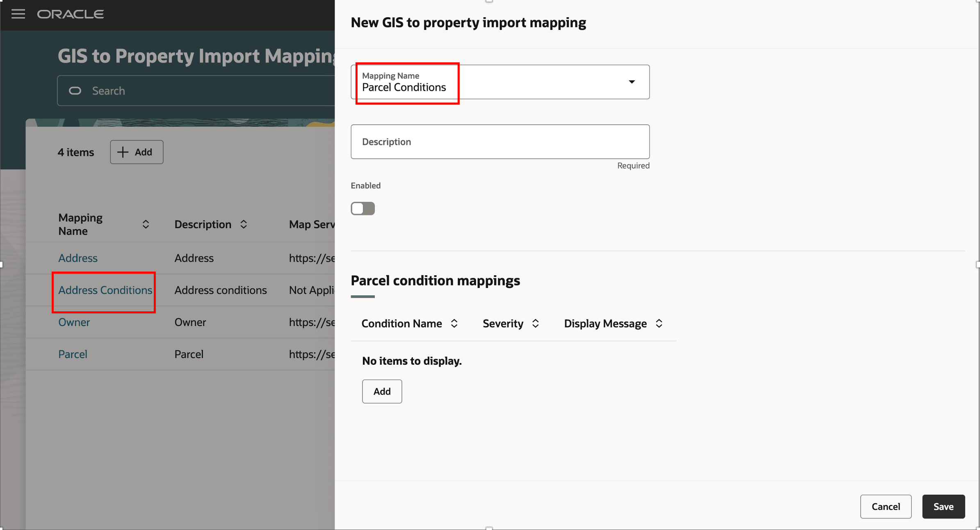The width and height of the screenshot is (980, 530).
Task: Sort by Severity column
Action: pos(536,324)
